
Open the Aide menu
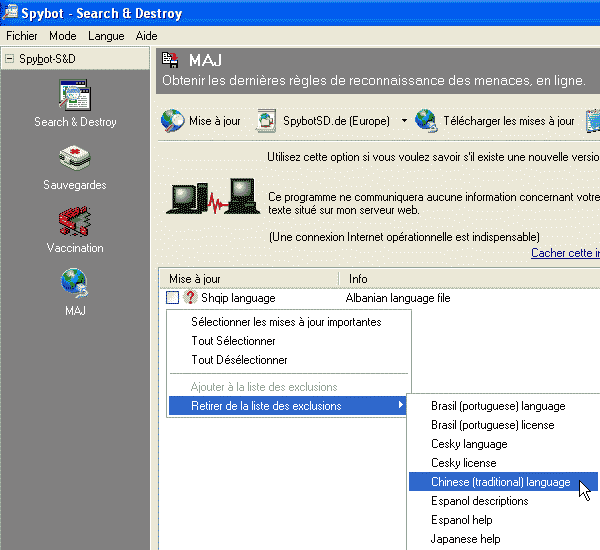147,36
